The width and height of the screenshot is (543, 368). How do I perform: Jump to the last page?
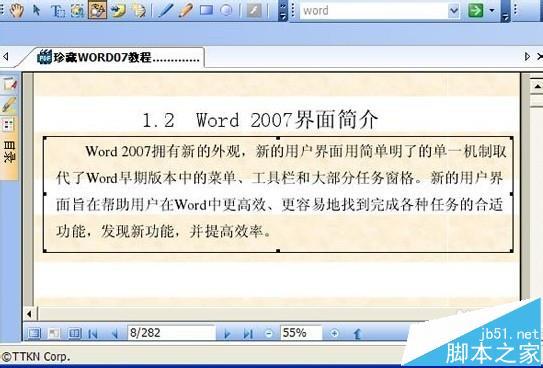pyautogui.click(x=247, y=333)
